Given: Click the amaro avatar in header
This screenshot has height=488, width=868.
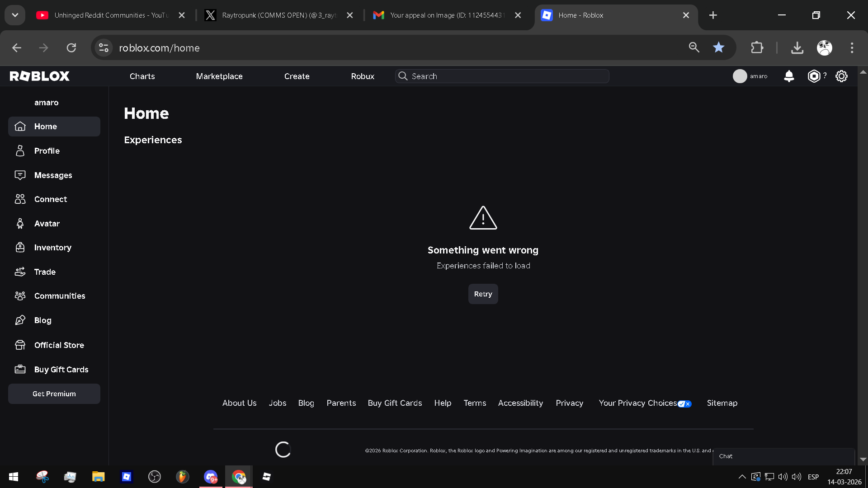Looking at the screenshot, I should pyautogui.click(x=740, y=76).
